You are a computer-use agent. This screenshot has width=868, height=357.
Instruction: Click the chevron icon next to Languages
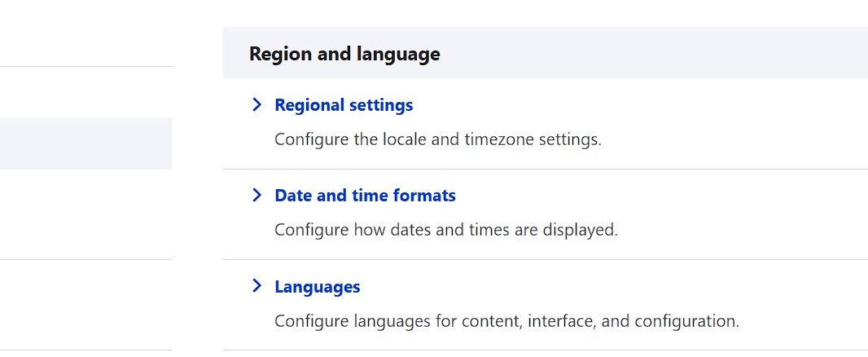coord(257,285)
